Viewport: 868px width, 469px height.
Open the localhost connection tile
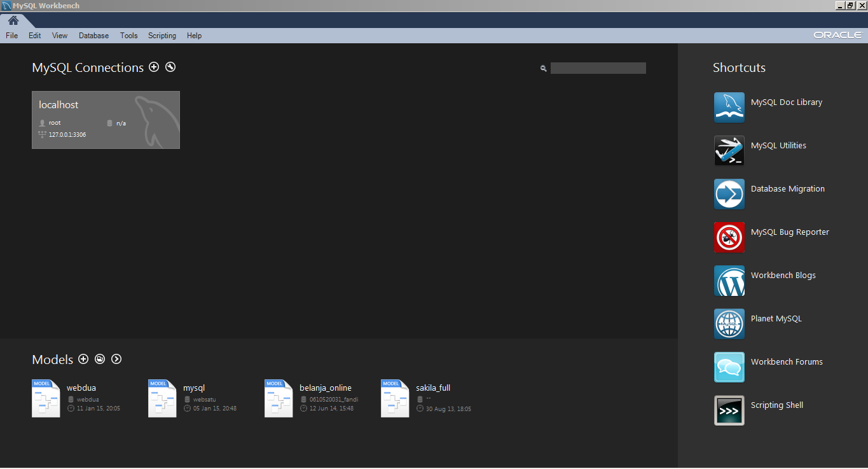pos(106,120)
